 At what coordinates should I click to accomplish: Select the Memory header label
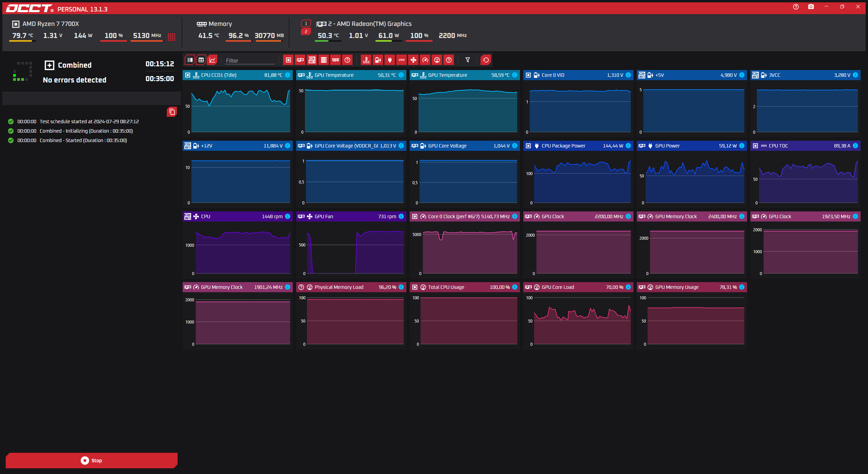214,24
